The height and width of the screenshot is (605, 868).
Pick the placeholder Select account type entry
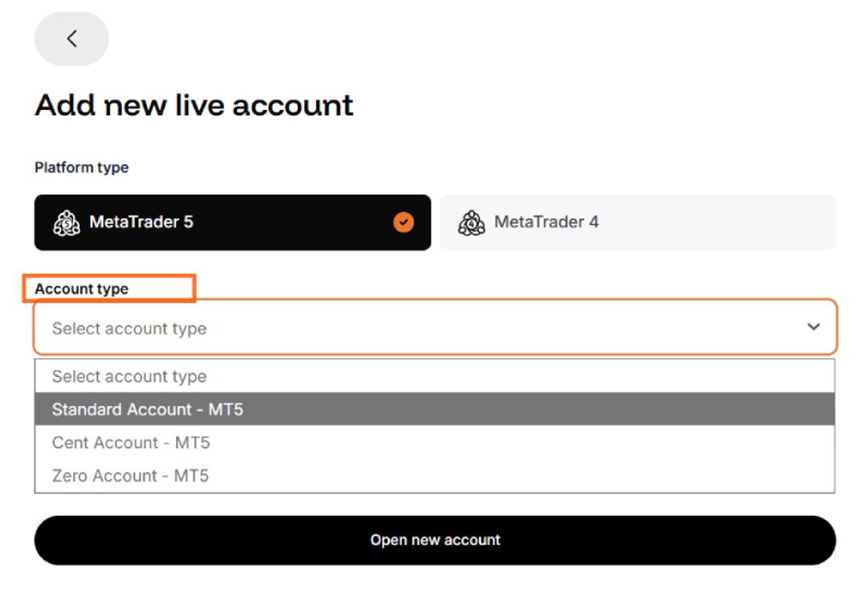[x=435, y=376]
